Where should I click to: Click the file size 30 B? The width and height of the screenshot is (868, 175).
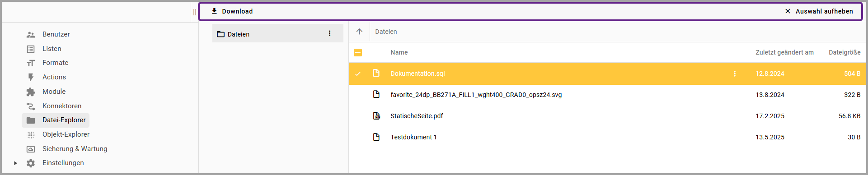(854, 137)
